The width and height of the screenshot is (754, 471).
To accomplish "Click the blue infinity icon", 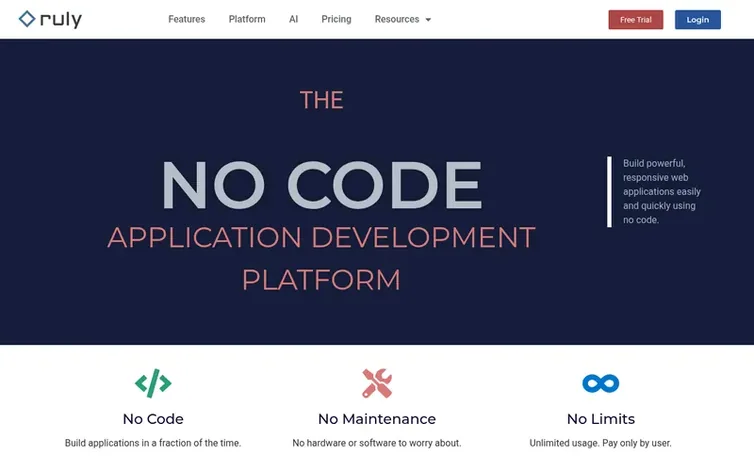I will (601, 383).
